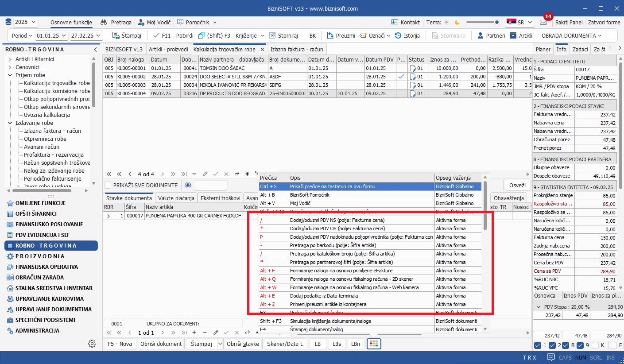Screen dimensions: 624x364
Task: Click the Storniraj icon in toolbar
Action: point(272,35)
